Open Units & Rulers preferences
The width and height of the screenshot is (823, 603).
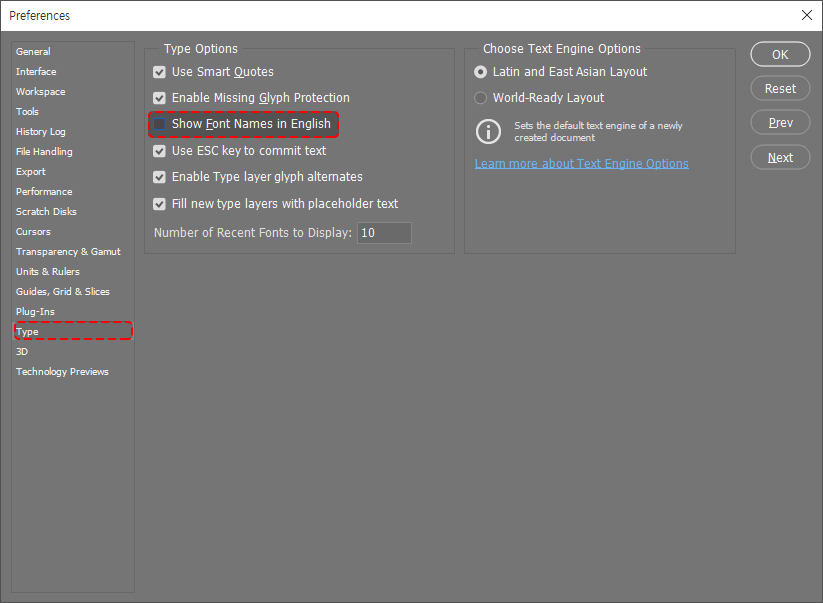click(48, 271)
